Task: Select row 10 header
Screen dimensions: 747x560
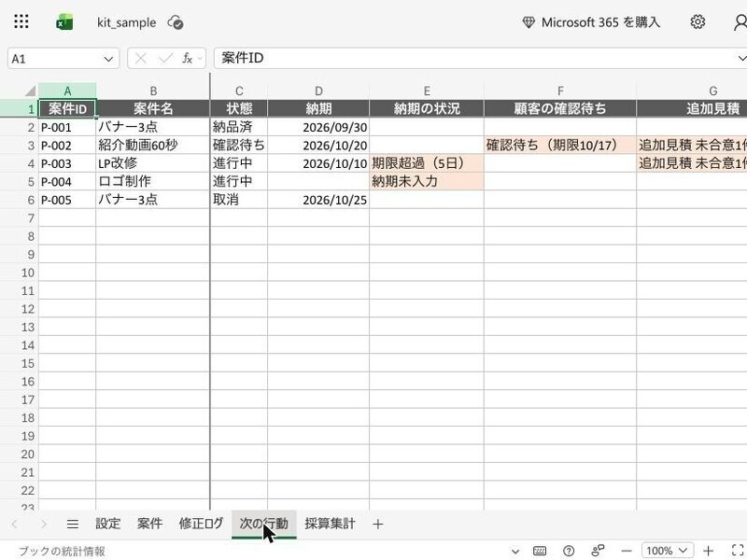Action: (19, 273)
